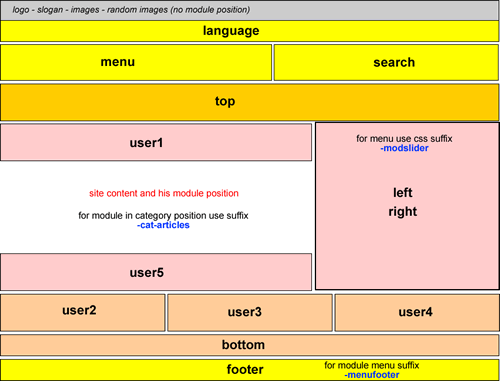
Task: Select the menu position block
Action: click(x=136, y=62)
